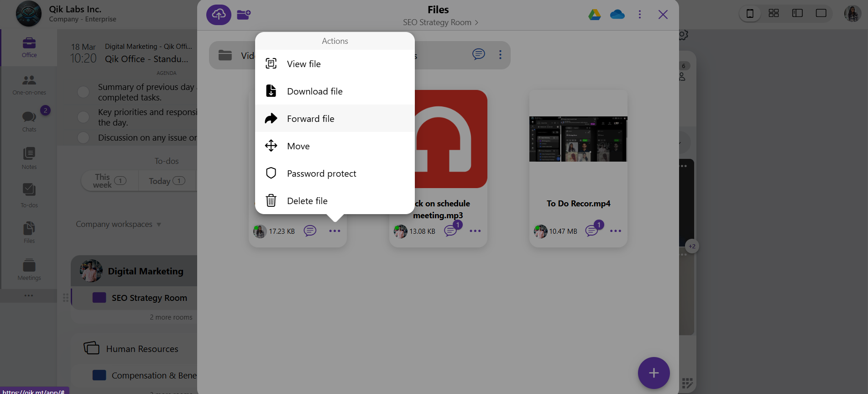Screen dimensions: 868x394
Task: Select Forward file from Actions menu
Action: (310, 119)
